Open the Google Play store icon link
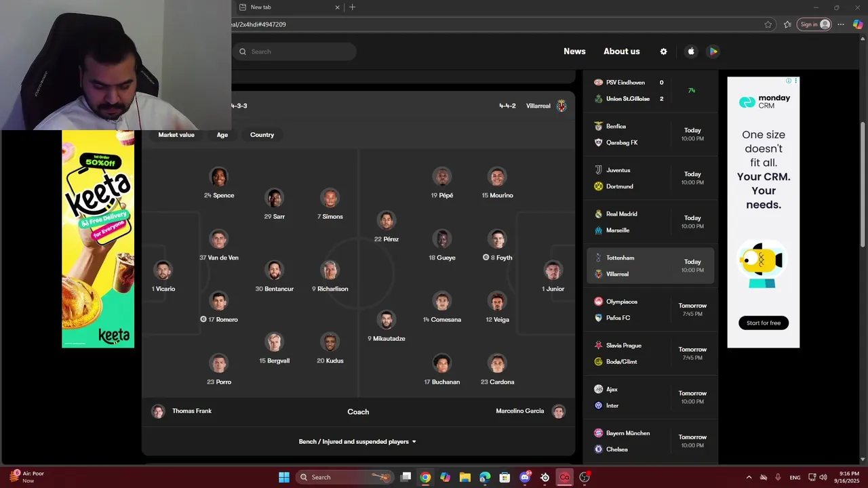 tap(713, 52)
